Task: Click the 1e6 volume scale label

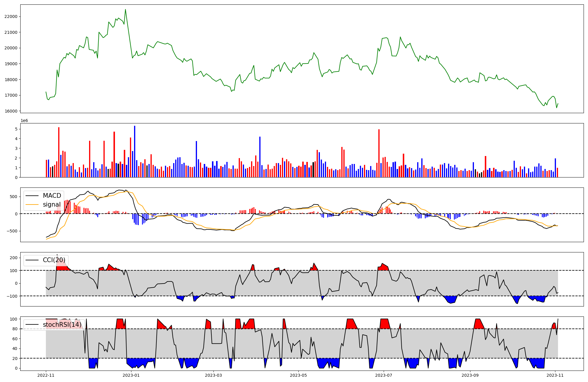Action: [x=24, y=121]
